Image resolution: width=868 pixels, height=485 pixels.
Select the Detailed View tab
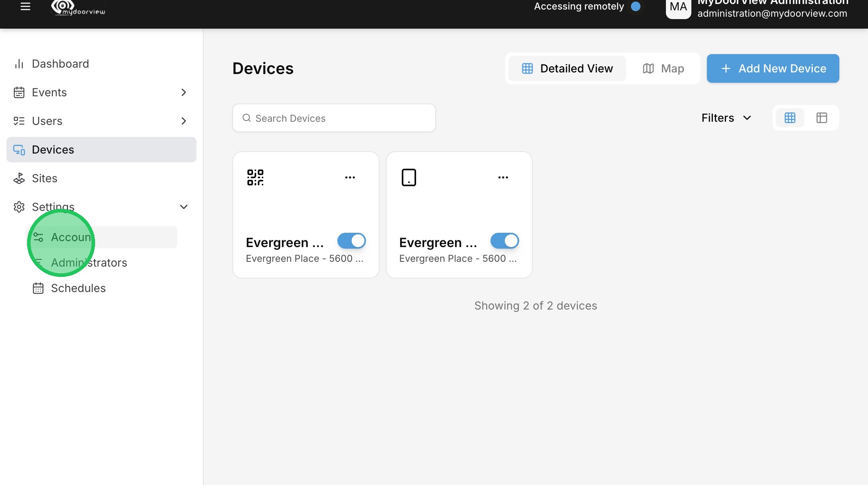click(567, 68)
